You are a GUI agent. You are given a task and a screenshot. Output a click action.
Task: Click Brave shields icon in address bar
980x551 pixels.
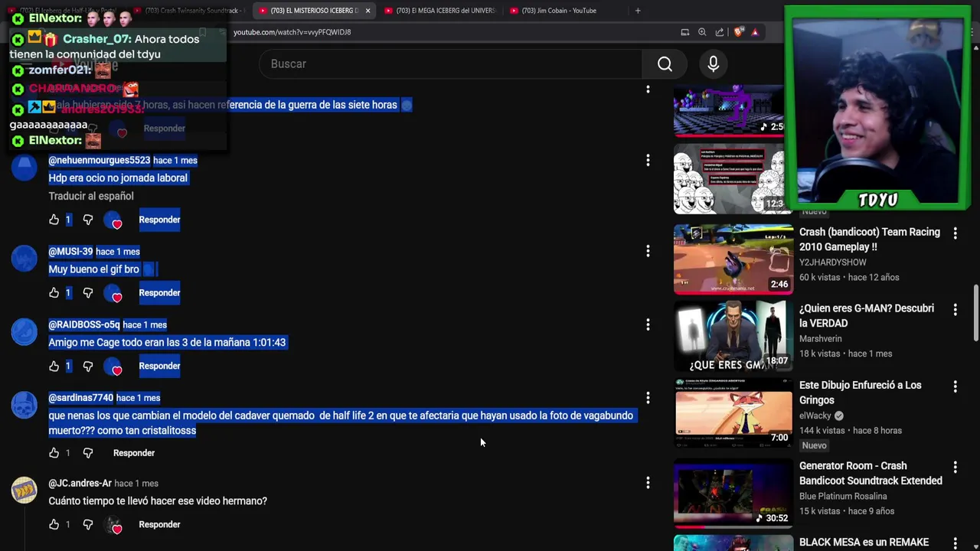pos(738,32)
